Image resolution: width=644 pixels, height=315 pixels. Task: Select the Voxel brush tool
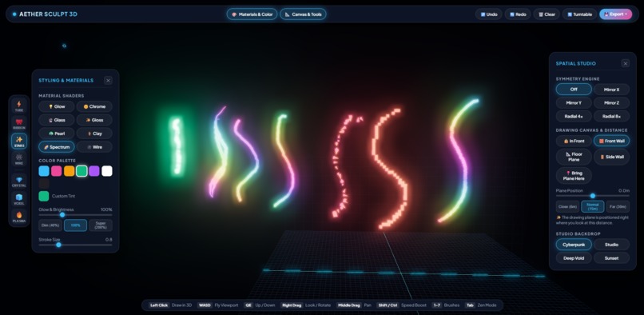(19, 198)
